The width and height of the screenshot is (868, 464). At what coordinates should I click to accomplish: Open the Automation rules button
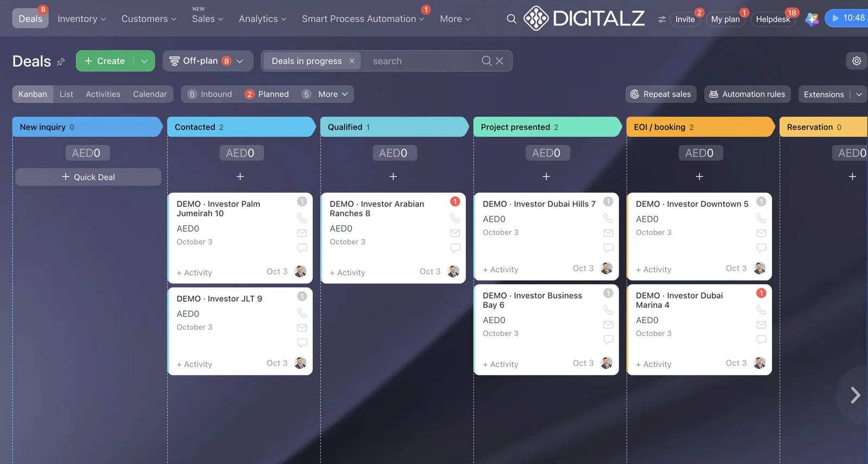tap(748, 94)
